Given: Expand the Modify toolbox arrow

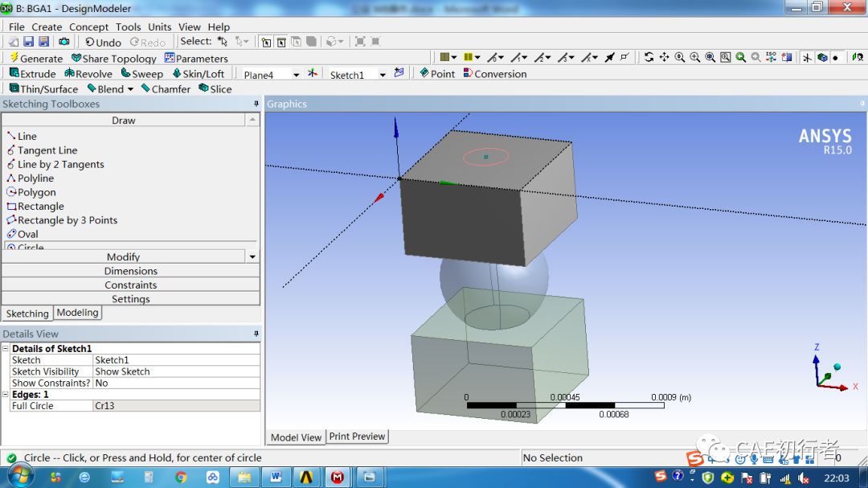Looking at the screenshot, I should coord(252,256).
